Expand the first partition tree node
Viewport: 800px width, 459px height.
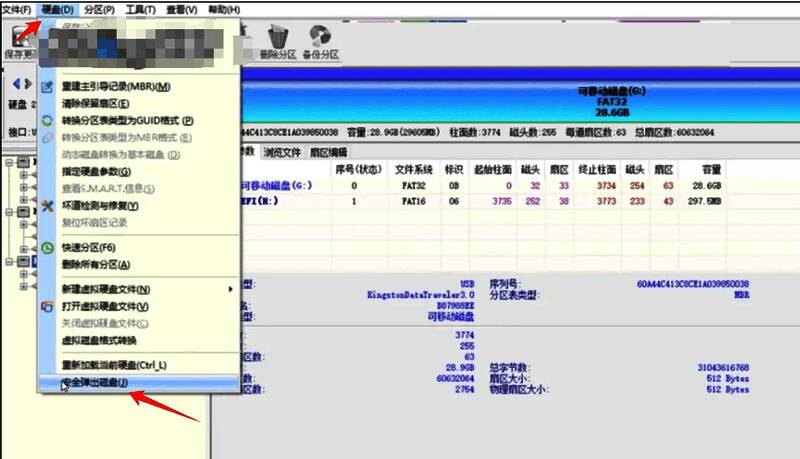22,174
